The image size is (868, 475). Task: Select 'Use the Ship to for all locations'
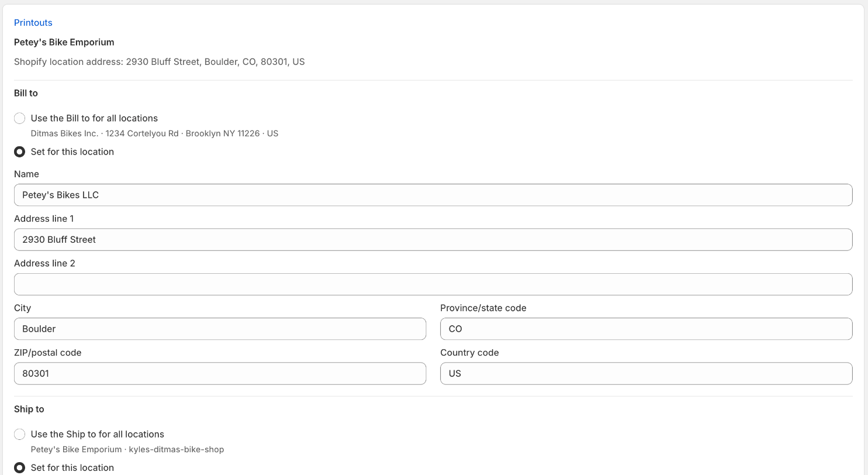(20, 434)
